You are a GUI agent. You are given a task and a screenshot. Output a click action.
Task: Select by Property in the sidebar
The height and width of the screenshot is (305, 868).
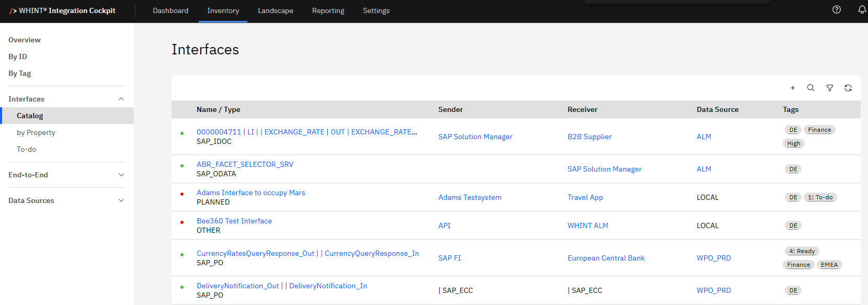pos(36,132)
